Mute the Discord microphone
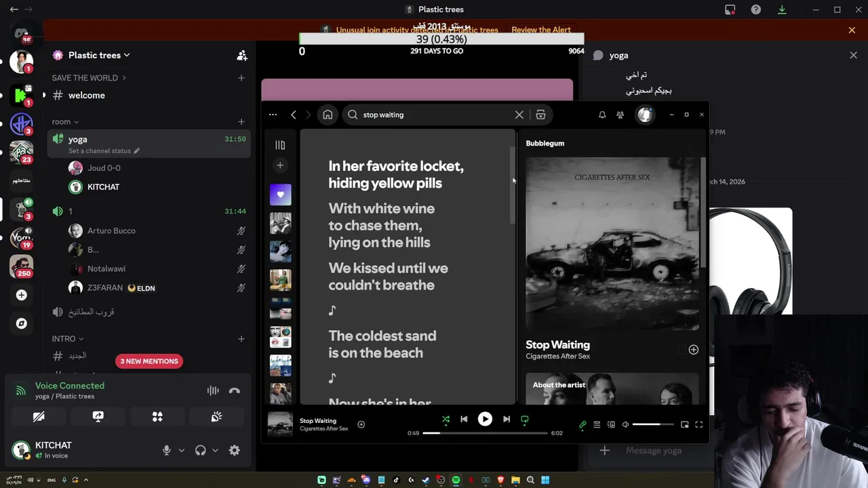Image resolution: width=868 pixels, height=488 pixels. point(167,450)
